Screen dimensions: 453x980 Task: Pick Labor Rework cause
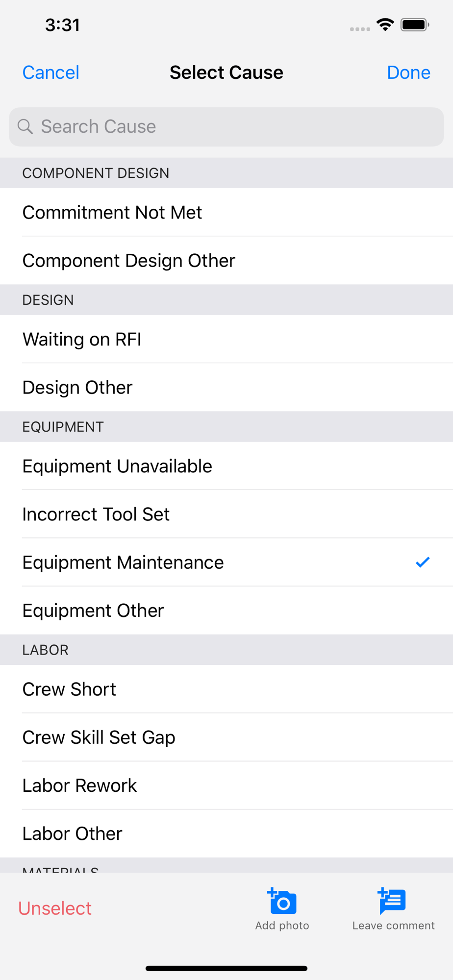coord(79,785)
